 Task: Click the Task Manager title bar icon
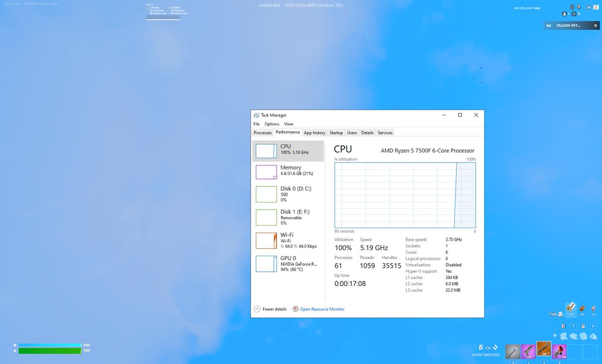[256, 115]
